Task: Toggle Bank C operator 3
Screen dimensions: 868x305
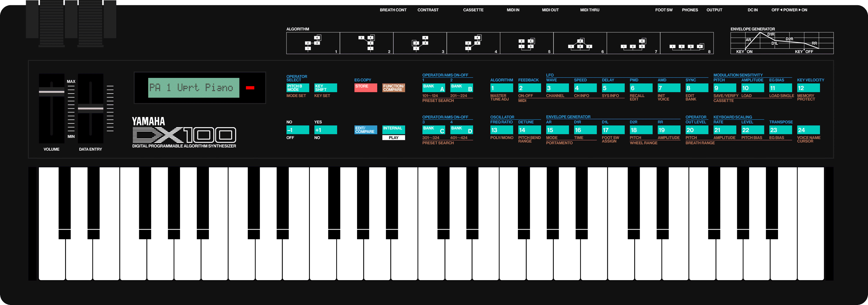Action: coord(434,130)
